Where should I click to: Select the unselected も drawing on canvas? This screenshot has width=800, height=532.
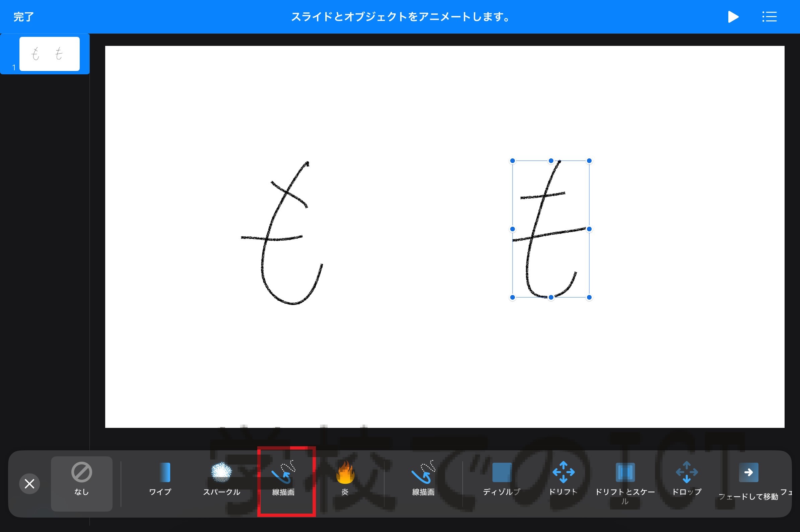coord(282,233)
